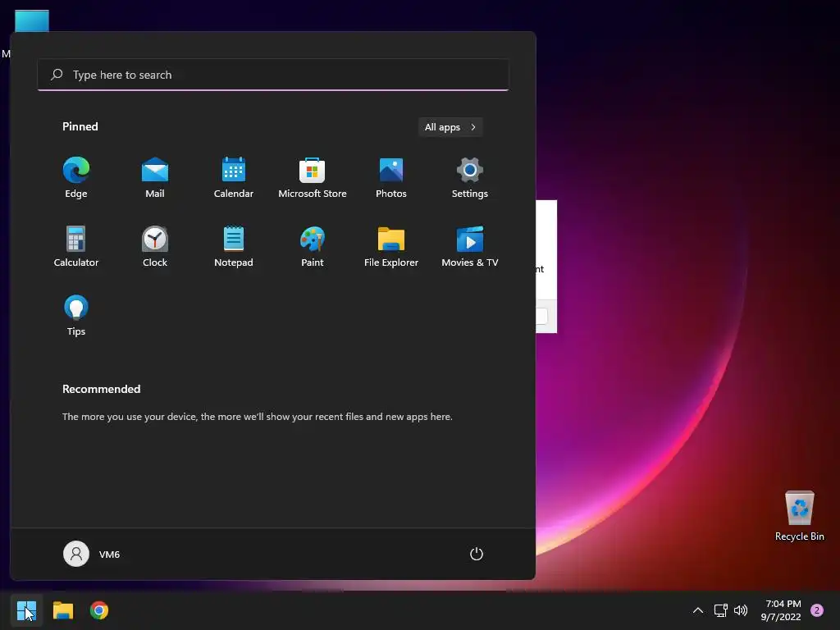Screen dimensions: 840x630
Task: Select the Recycle Bin desktop icon
Action: 799,515
